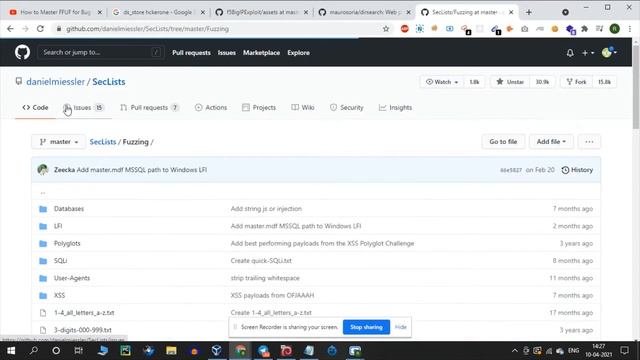Open the plus create-new dropdown
Viewport: 640px width, 360px height.
point(588,53)
